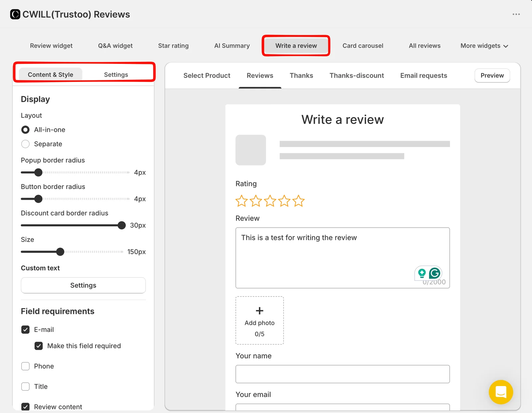Image resolution: width=532 pixels, height=413 pixels.
Task: Open the three-dot more options menu
Action: 516,14
